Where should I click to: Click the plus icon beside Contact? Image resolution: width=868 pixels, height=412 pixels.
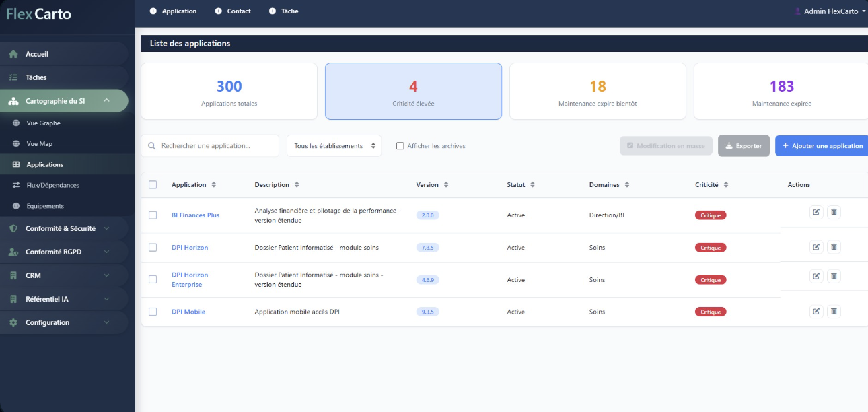[x=219, y=11]
